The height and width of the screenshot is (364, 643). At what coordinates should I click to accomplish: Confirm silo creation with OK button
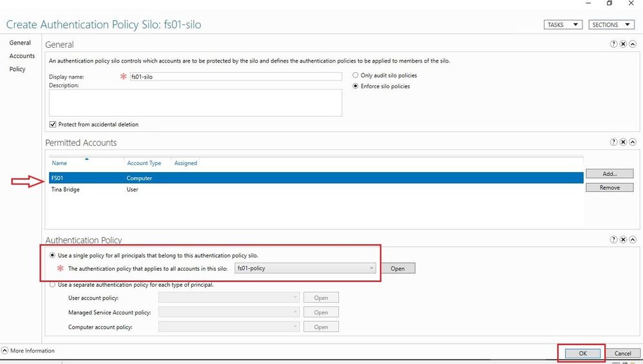(x=582, y=353)
